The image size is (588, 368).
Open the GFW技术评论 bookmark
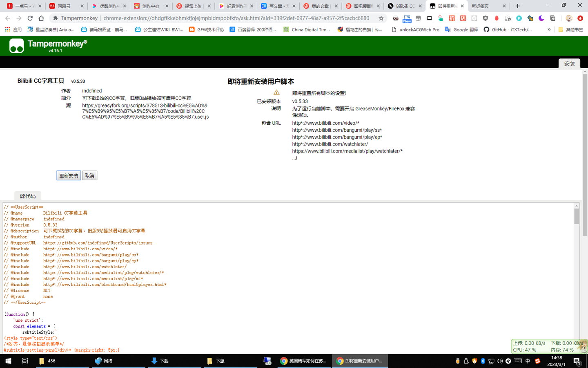click(x=206, y=29)
